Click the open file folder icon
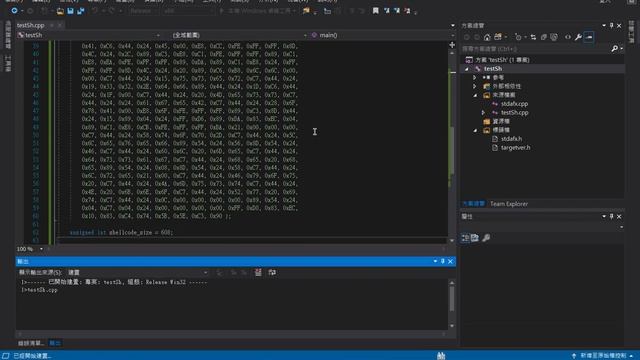Viewport: 640px width, 360px height. click(60, 11)
